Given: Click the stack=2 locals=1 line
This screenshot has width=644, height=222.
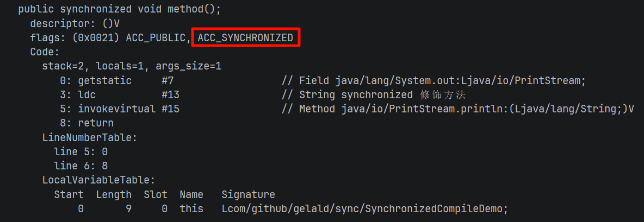Looking at the screenshot, I should [132, 66].
